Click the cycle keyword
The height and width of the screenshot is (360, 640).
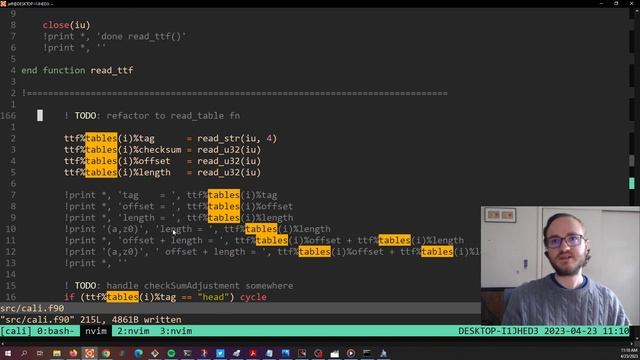[253, 297]
